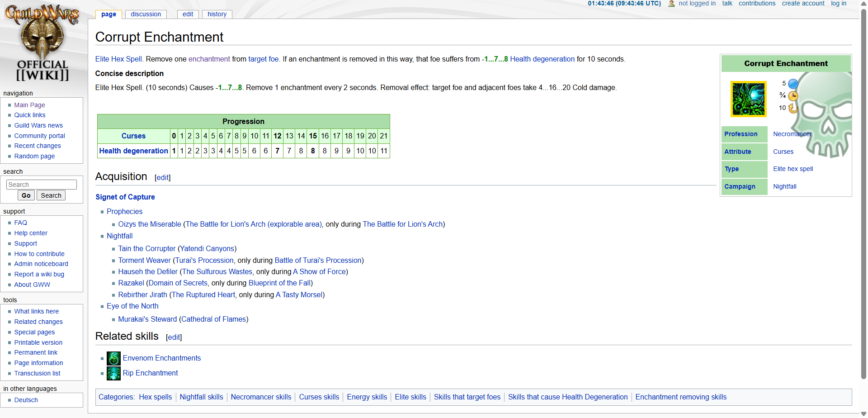Open contributions link in the top bar
868x418 pixels.
coord(757,4)
